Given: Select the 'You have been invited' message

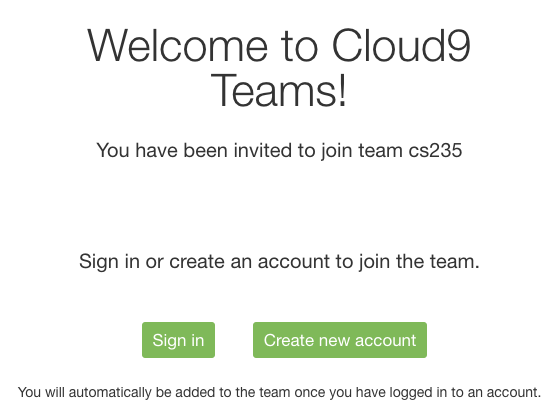Looking at the screenshot, I should [x=279, y=151].
